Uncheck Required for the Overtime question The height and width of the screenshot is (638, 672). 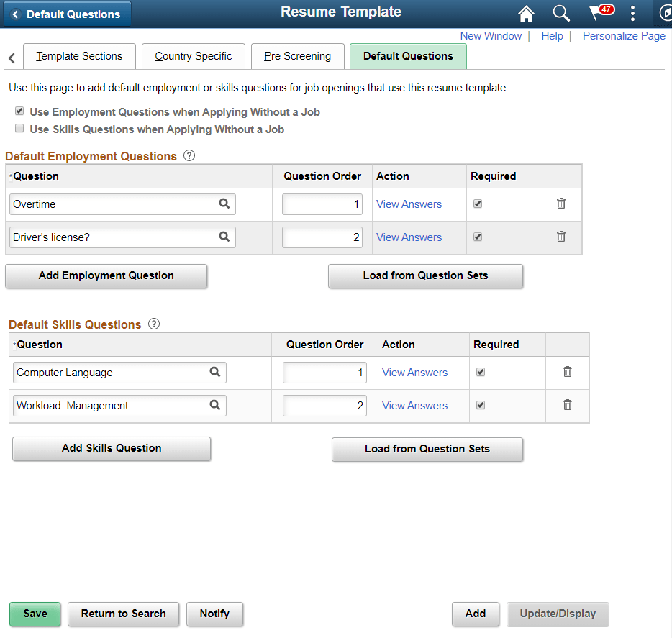[477, 204]
